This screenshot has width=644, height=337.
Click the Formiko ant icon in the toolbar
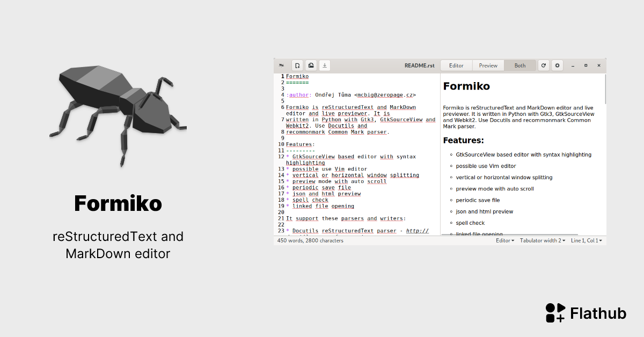click(x=281, y=65)
